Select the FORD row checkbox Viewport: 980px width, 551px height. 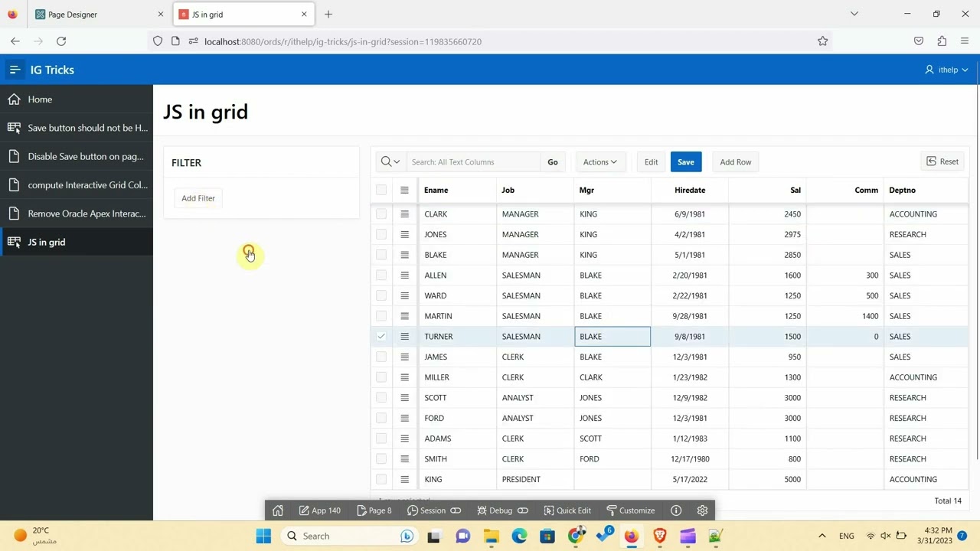click(x=381, y=418)
